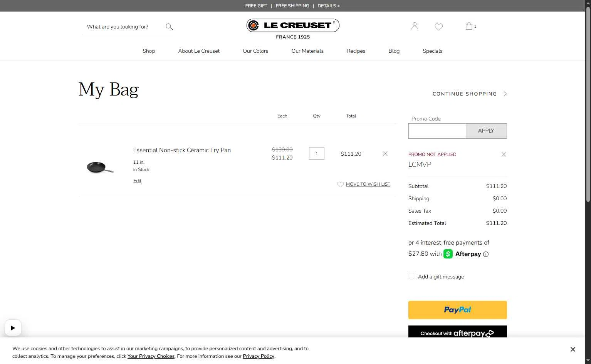Click the search magnifier icon
591x364 pixels.
tap(169, 27)
